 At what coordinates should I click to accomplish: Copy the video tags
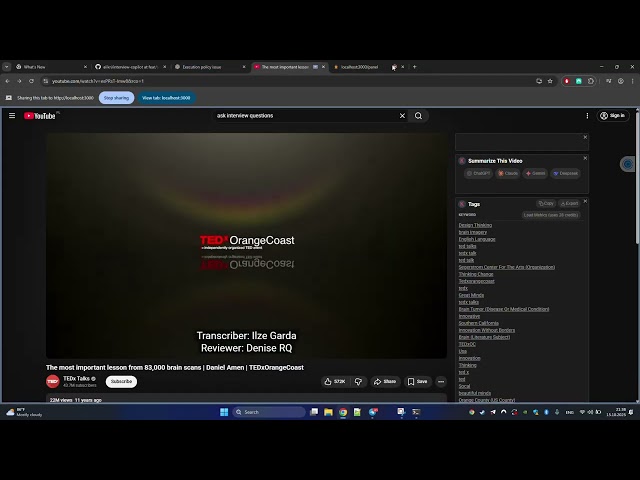pyautogui.click(x=546, y=203)
